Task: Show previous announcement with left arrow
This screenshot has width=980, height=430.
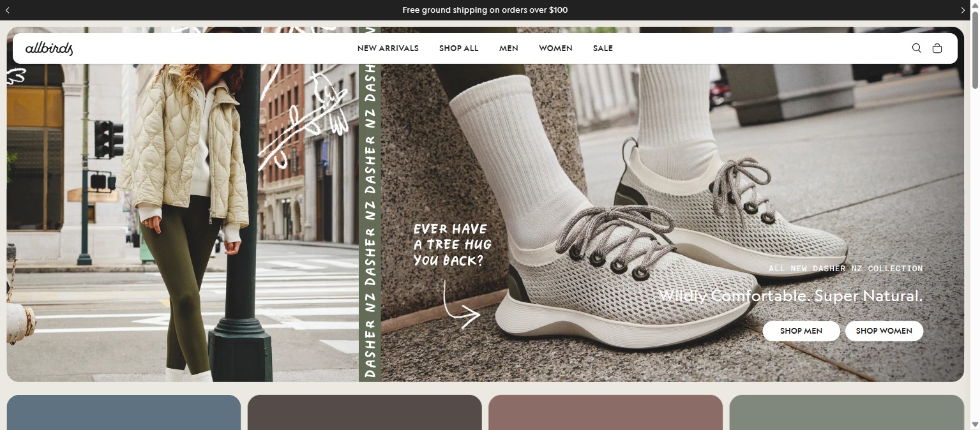Action: pyautogui.click(x=8, y=10)
